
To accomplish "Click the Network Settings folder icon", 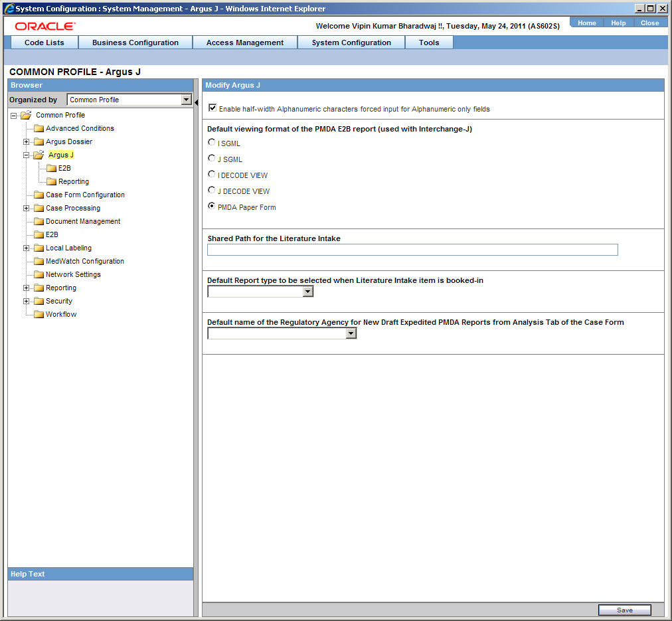I will pos(39,274).
